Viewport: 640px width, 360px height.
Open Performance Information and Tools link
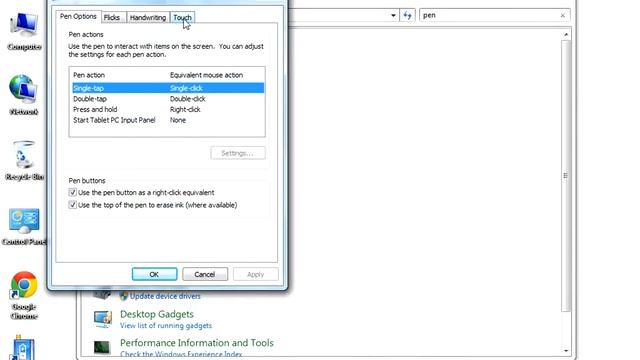coord(197,343)
